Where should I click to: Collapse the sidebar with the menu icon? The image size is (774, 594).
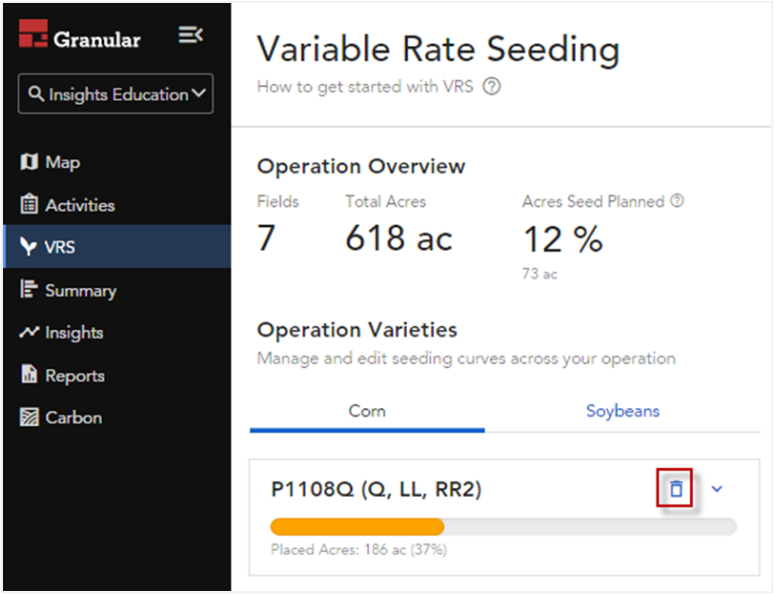[191, 35]
